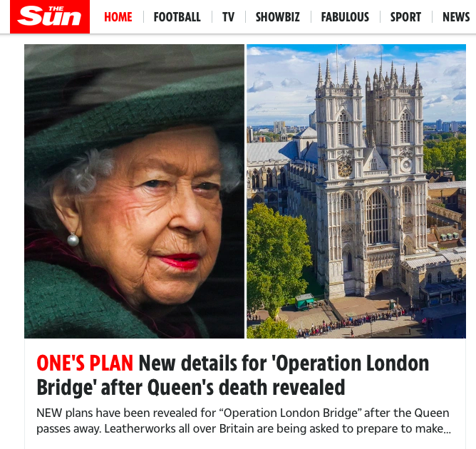This screenshot has width=476, height=449.
Task: Click The Sun logo
Action: pyautogui.click(x=50, y=16)
